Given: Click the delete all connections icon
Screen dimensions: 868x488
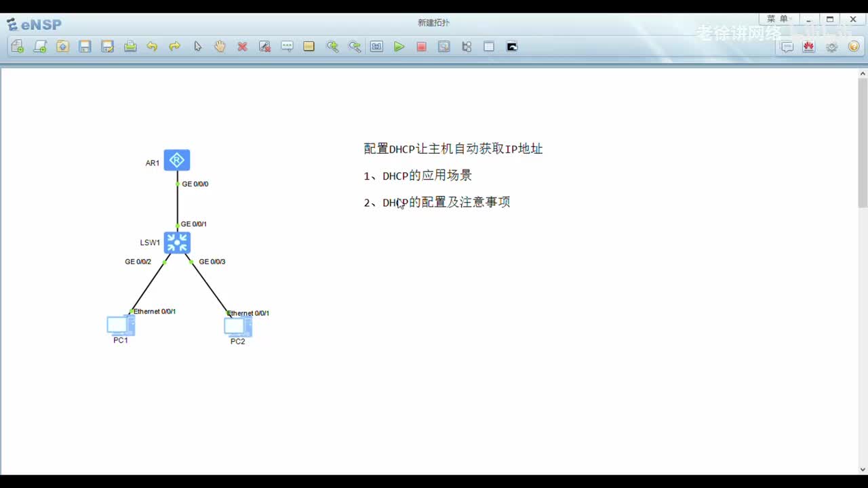Looking at the screenshot, I should pyautogui.click(x=264, y=47).
